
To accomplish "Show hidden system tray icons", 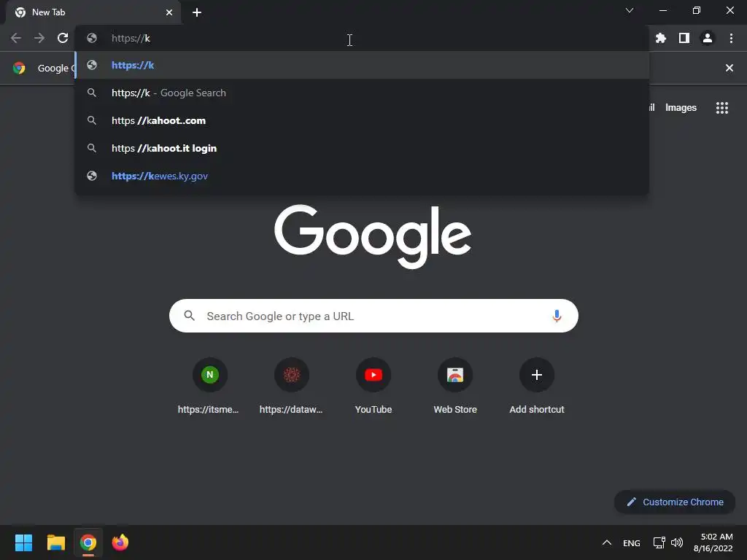I will [606, 542].
